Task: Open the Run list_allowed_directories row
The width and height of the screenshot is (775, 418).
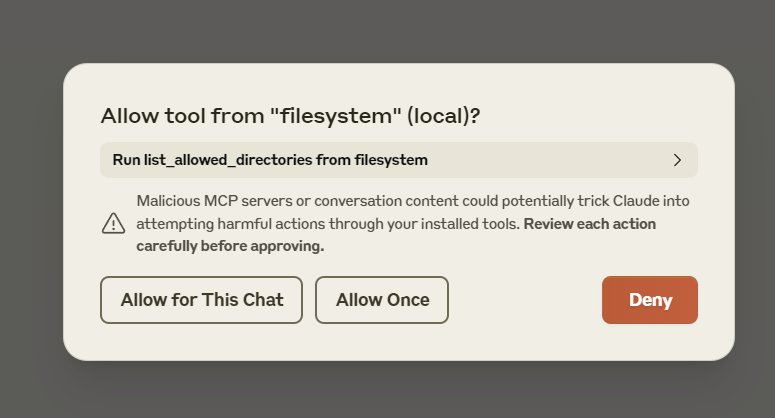Action: pyautogui.click(x=399, y=160)
